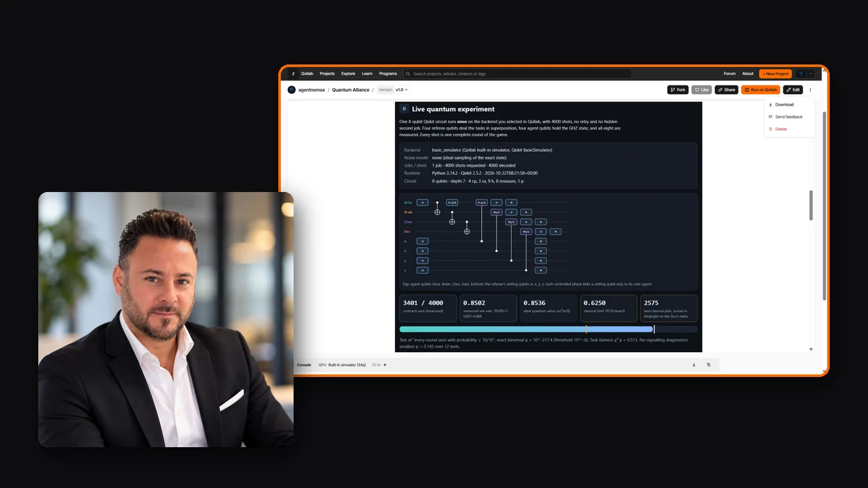This screenshot has width=868, height=488.
Task: Click the H gate on the z qubit line
Action: [x=423, y=270]
